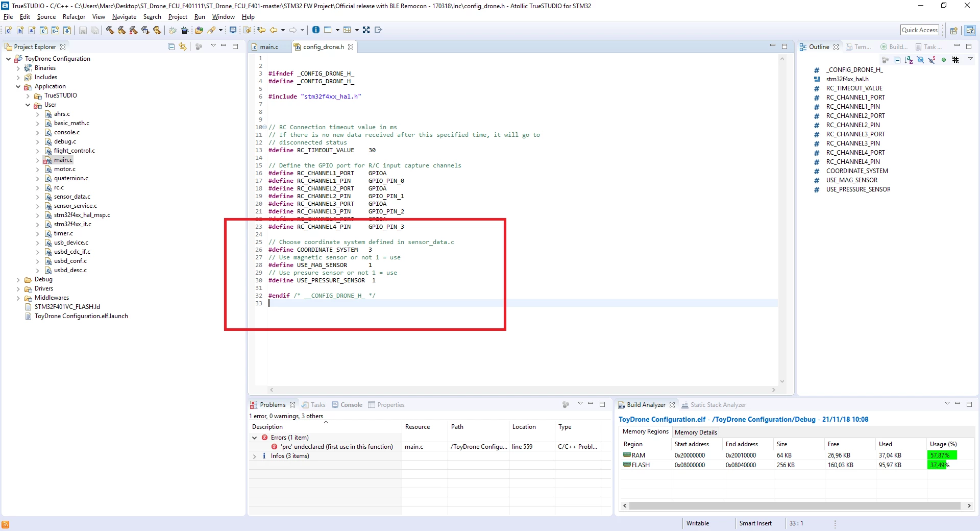
Task: Click the fullscreen arrows toolbar icon
Action: pyautogui.click(x=366, y=30)
